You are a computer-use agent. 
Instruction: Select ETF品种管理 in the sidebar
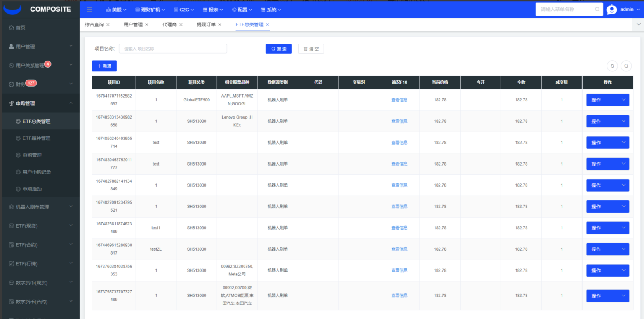click(36, 138)
